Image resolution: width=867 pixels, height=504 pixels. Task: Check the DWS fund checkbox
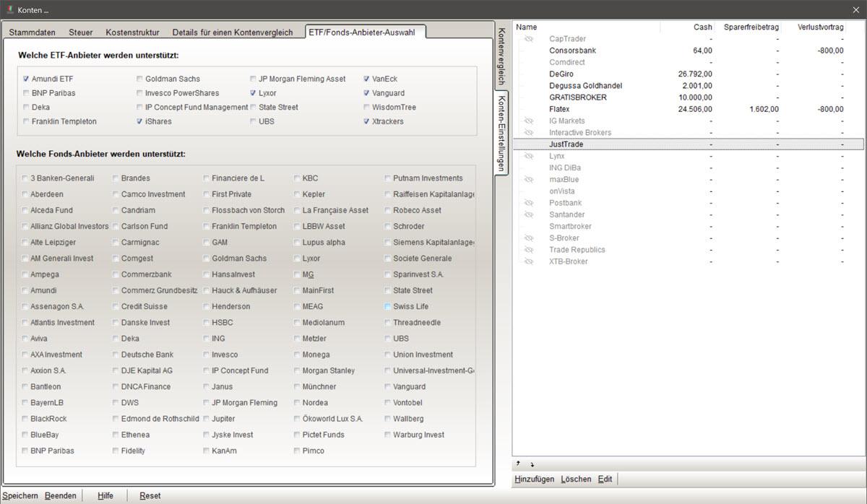116,403
